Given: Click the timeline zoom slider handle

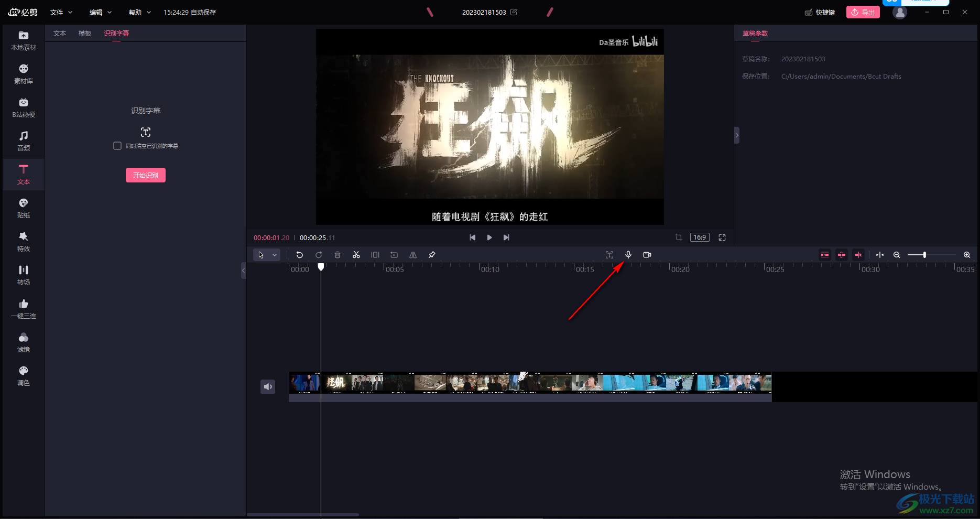Looking at the screenshot, I should (924, 255).
